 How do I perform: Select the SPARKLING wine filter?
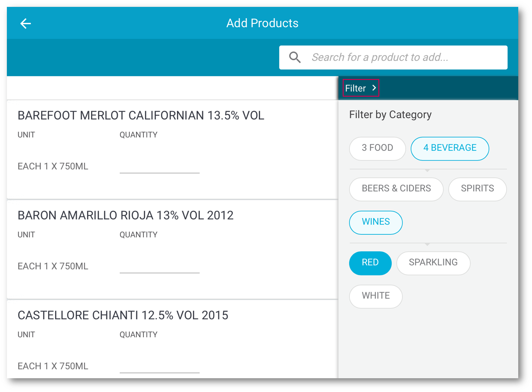point(433,263)
